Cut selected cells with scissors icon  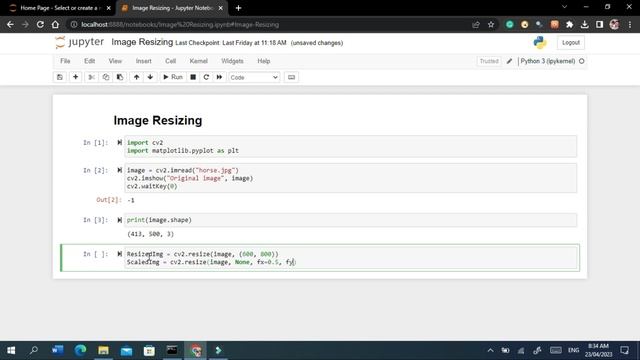click(91, 77)
